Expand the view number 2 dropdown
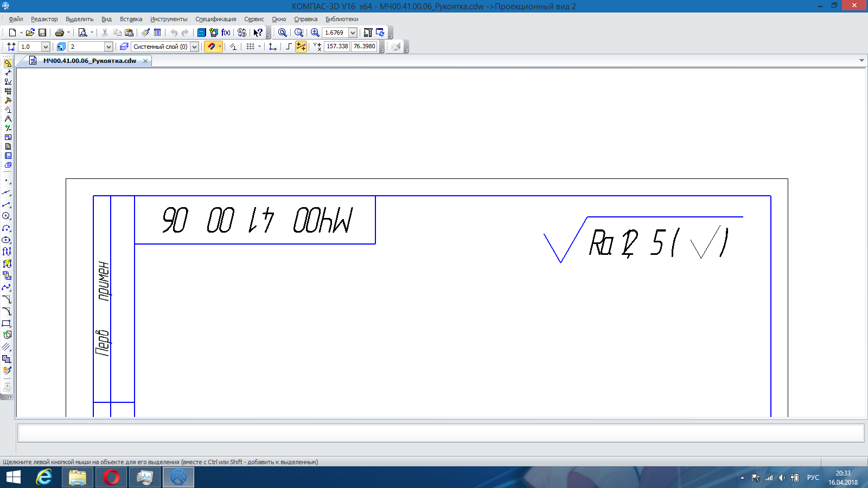The width and height of the screenshot is (868, 488). pos(108,47)
